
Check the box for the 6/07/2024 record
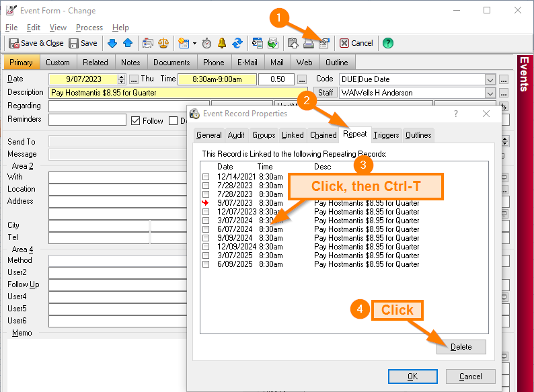pyautogui.click(x=206, y=229)
